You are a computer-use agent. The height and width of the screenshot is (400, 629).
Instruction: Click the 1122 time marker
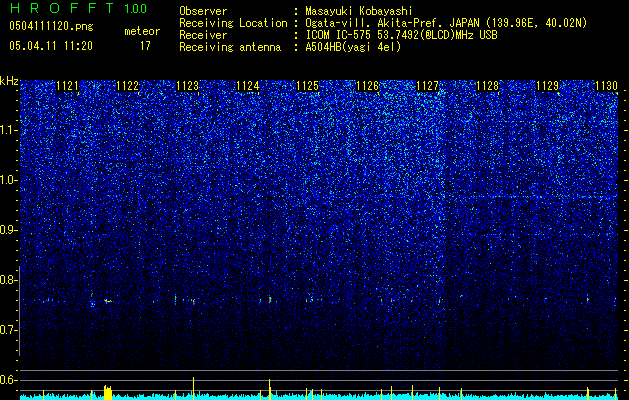128,86
